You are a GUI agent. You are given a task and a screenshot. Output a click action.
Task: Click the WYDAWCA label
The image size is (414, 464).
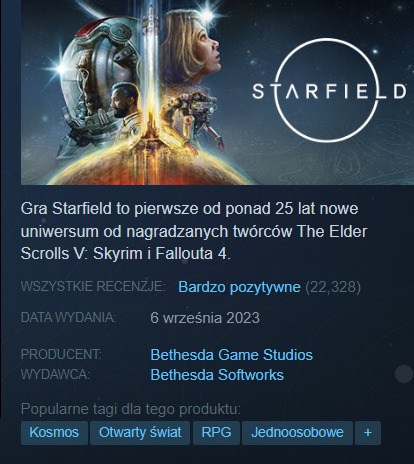55,374
